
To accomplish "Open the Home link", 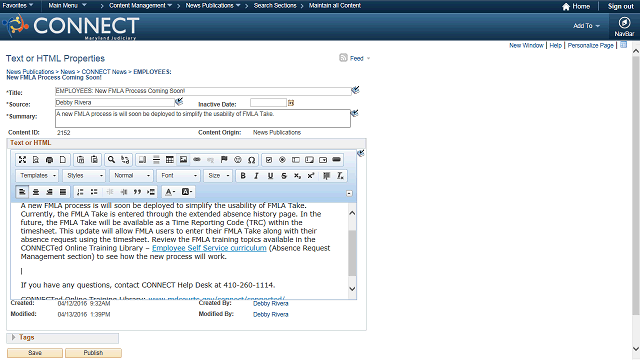I will pos(576,6).
